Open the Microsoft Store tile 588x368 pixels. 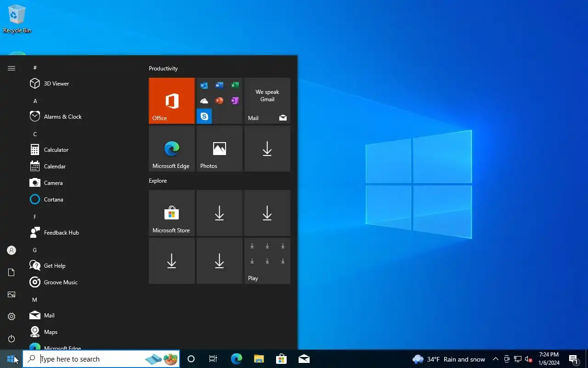pyautogui.click(x=172, y=213)
